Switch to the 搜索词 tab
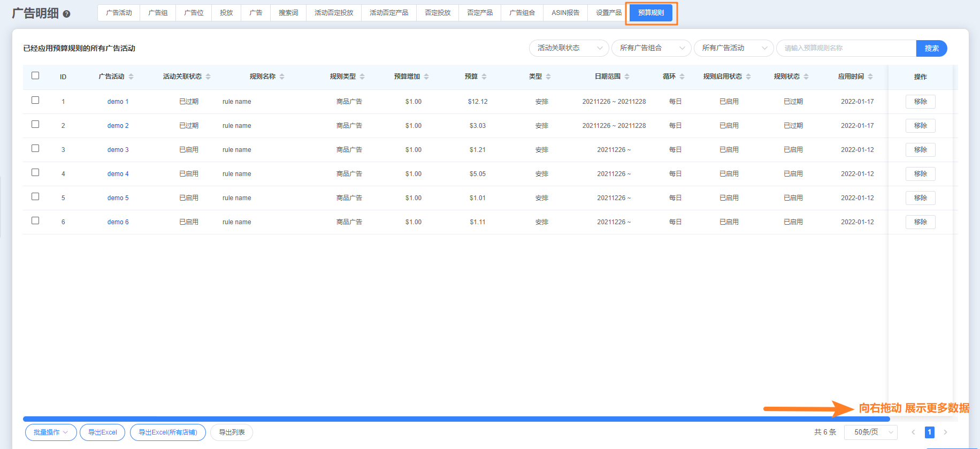 (x=288, y=13)
